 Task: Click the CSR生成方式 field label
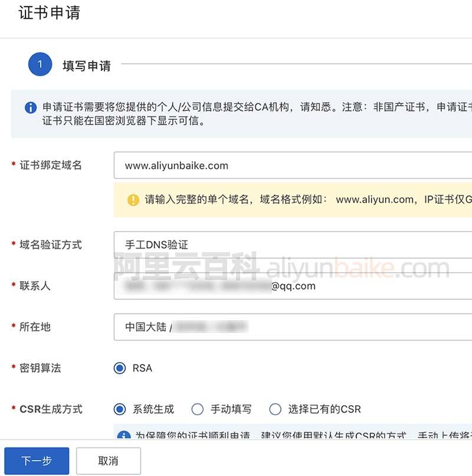pos(51,409)
